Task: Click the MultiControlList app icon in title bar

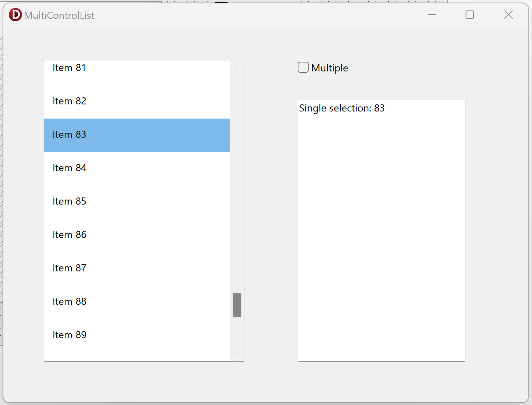Action: pyautogui.click(x=15, y=15)
